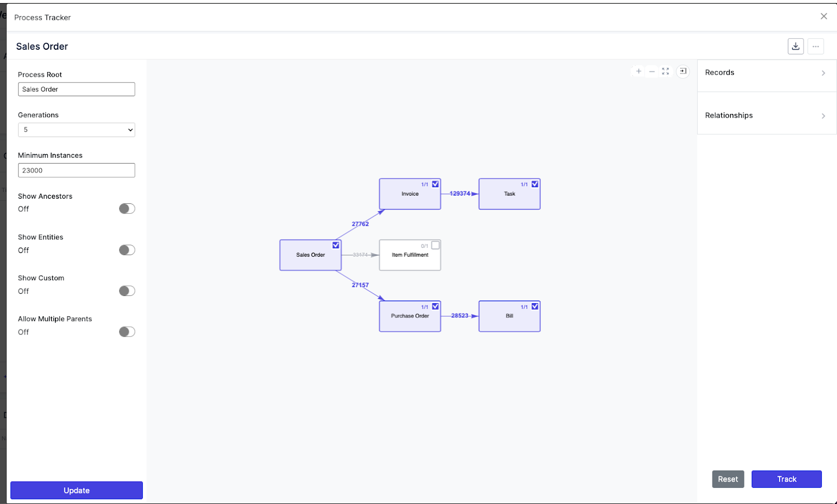Uncheck the Invoice node checkbox
This screenshot has width=837, height=504.
coord(435,184)
